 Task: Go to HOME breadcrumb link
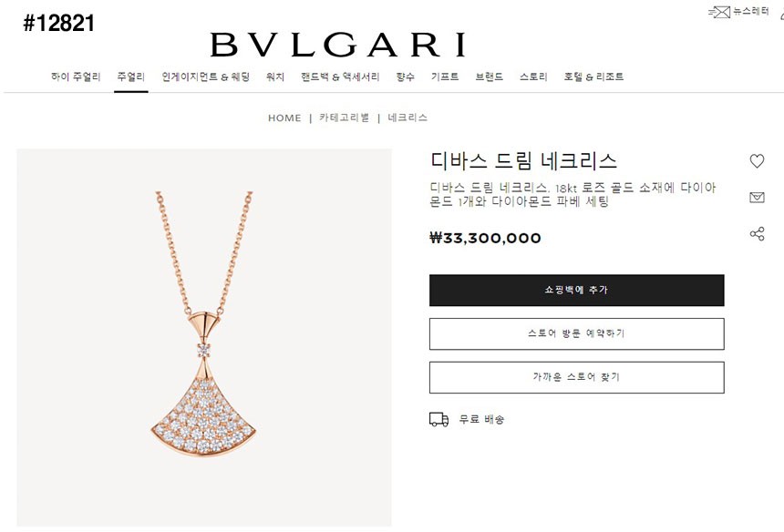(284, 118)
